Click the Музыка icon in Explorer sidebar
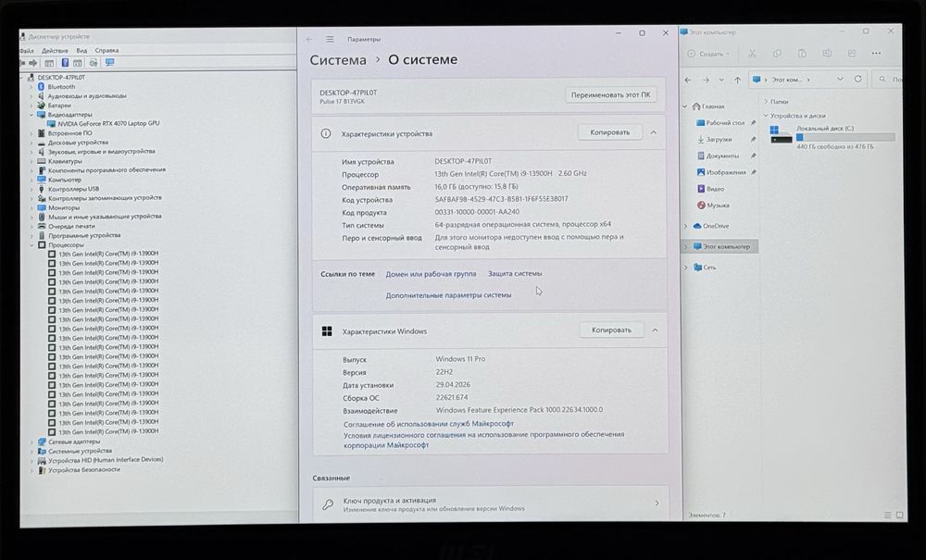This screenshot has height=560, width=926. point(701,205)
